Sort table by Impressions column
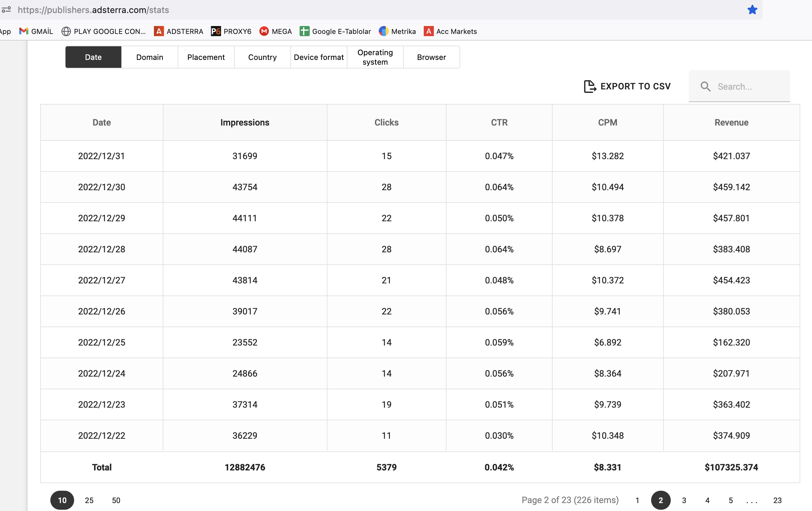 tap(245, 122)
